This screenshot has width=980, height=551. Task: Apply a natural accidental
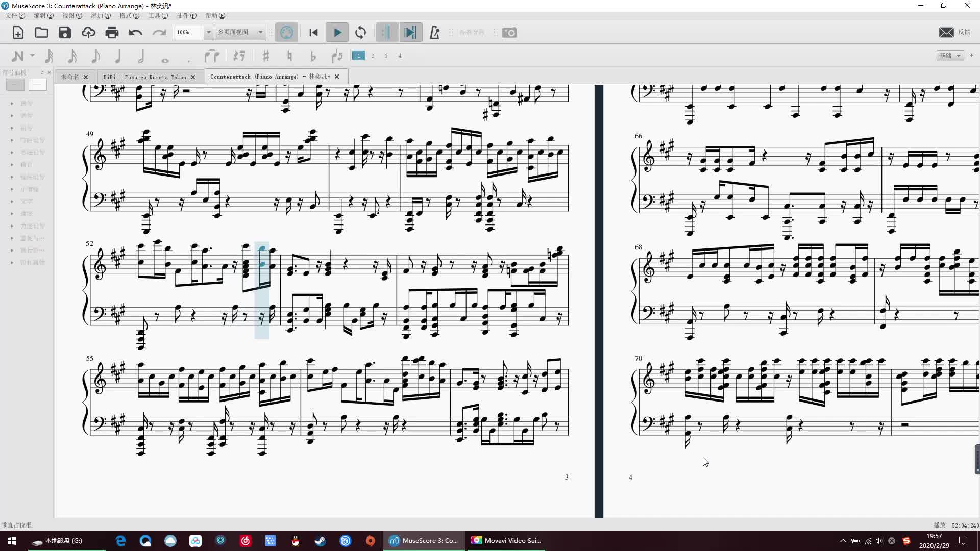pos(289,56)
